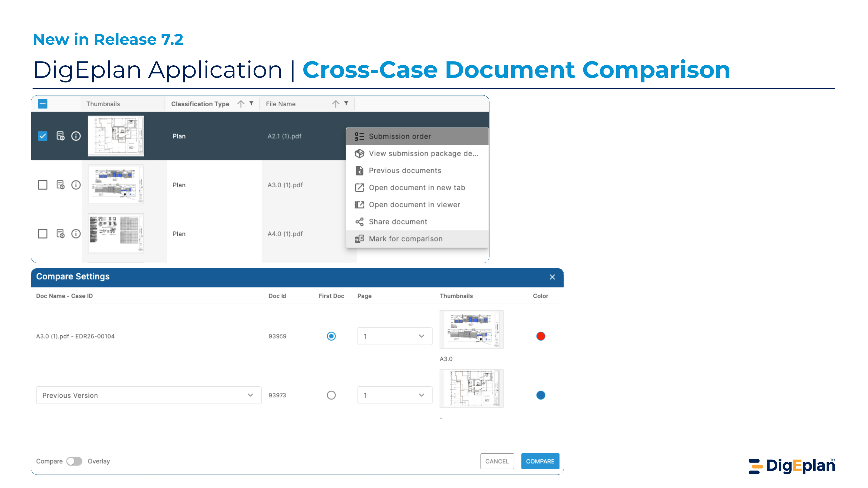Image resolution: width=868 pixels, height=488 pixels.
Task: Click the floor plan thumbnail for Doc Id 93973
Action: pyautogui.click(x=471, y=388)
